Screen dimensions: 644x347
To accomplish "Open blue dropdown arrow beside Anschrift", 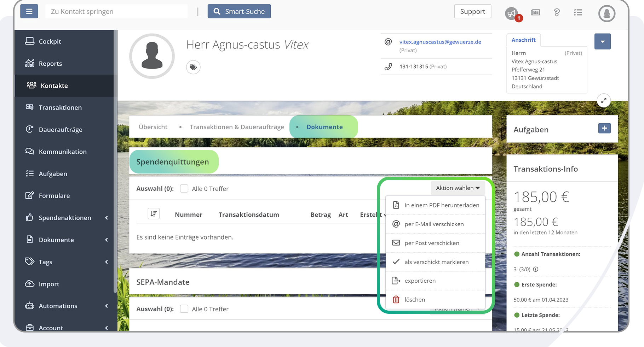I will point(602,42).
